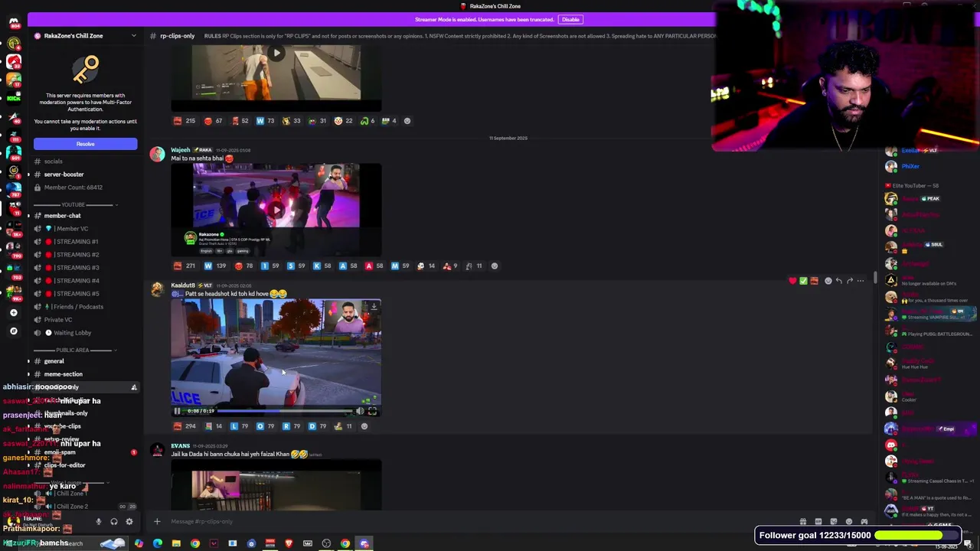
Task: Click the green check quick reaction on hover toolbar
Action: point(803,281)
